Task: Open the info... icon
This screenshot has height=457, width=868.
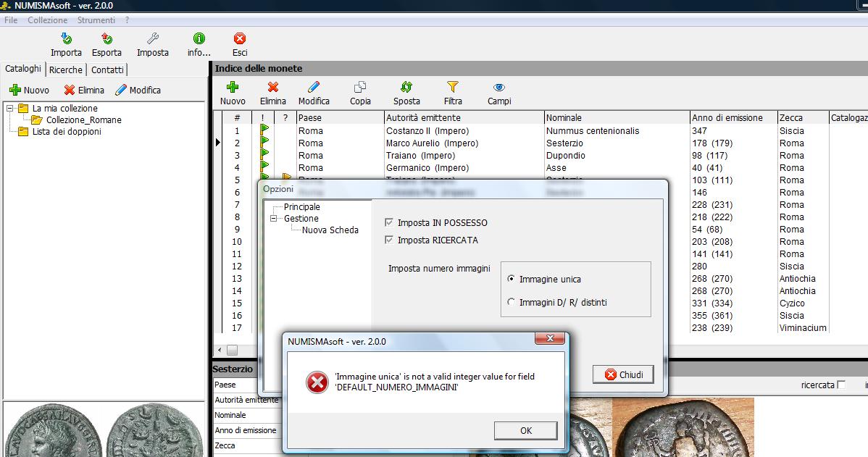Action: coord(199,38)
